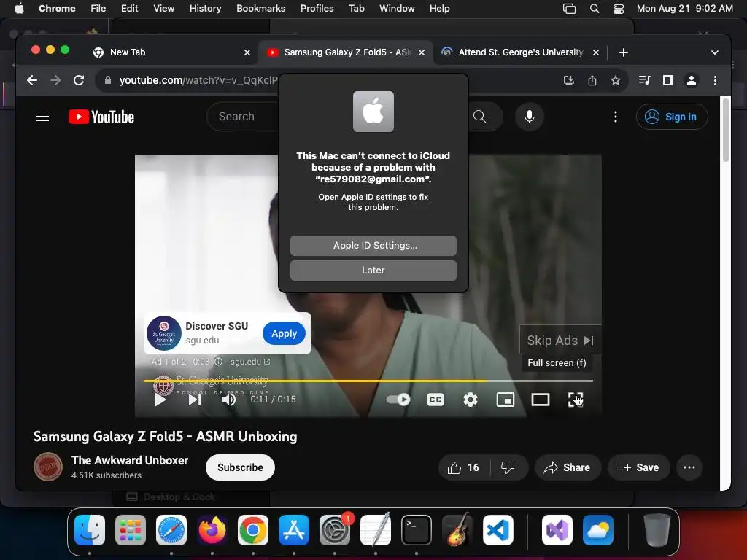Toggle Chrome side panel
This screenshot has height=560, width=747.
(668, 80)
